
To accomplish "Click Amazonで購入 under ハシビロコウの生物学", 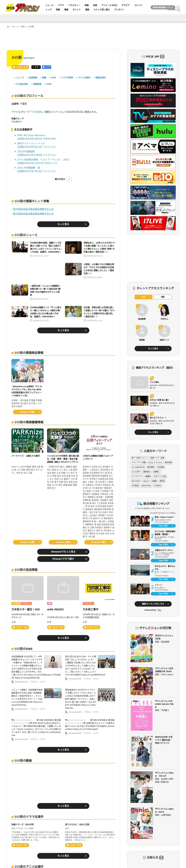I will (63, 542).
